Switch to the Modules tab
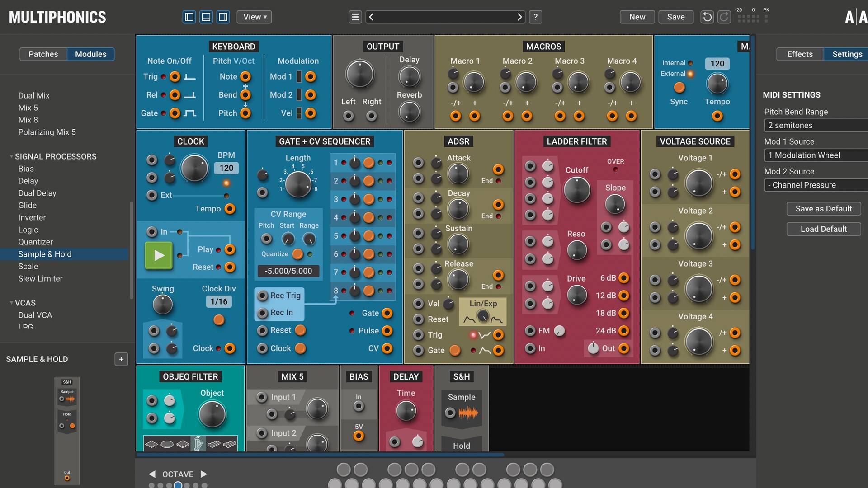 click(x=90, y=54)
